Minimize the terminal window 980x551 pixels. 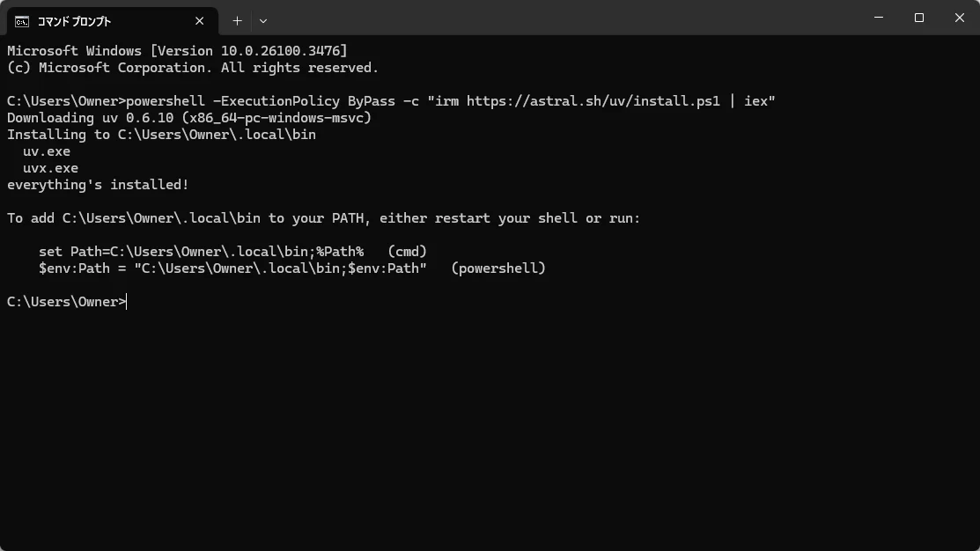(879, 18)
